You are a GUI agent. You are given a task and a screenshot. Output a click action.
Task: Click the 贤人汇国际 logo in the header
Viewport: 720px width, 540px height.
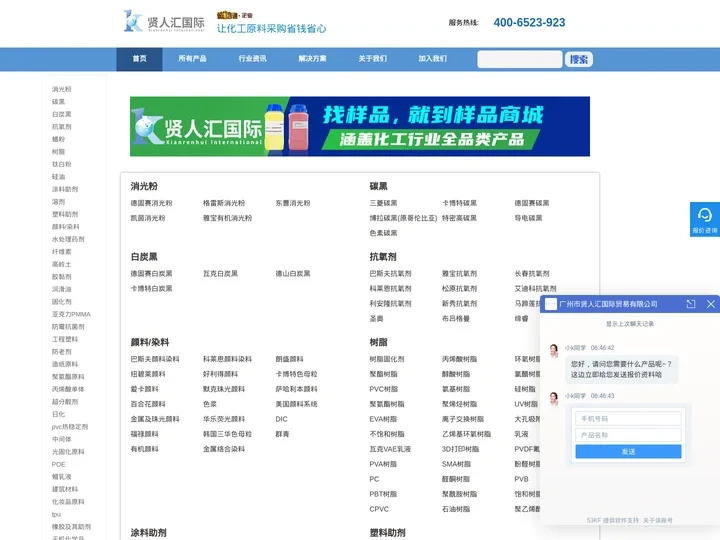click(x=164, y=21)
